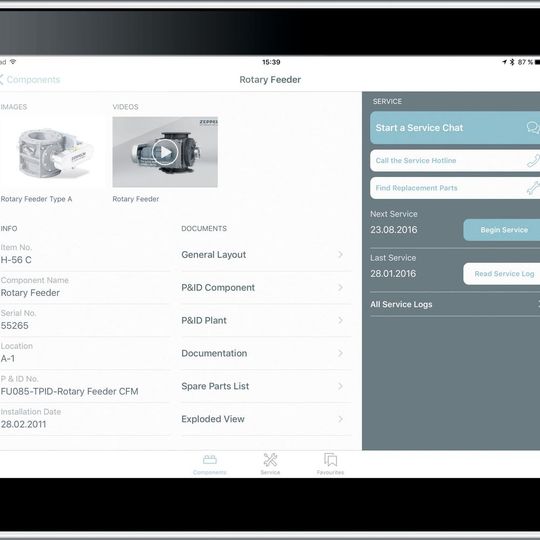The width and height of the screenshot is (540, 540).
Task: Select last service date 28.01.2016
Action: (393, 274)
